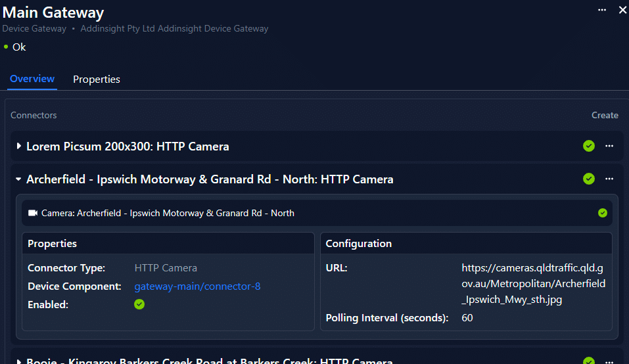Collapse the Archerfield Ipswich Motorway connector
Viewport: 629px width, 364px height.
click(18, 179)
